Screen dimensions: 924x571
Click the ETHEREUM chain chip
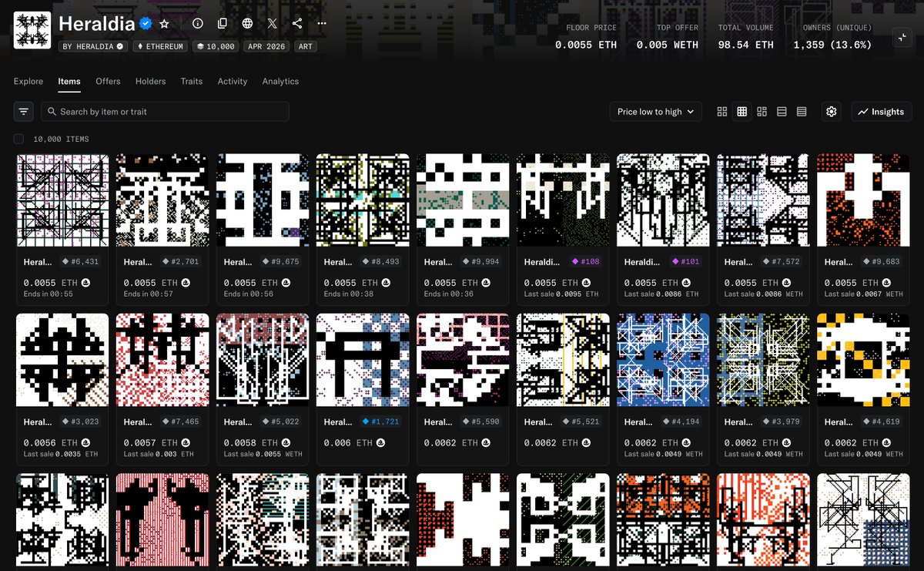159,46
